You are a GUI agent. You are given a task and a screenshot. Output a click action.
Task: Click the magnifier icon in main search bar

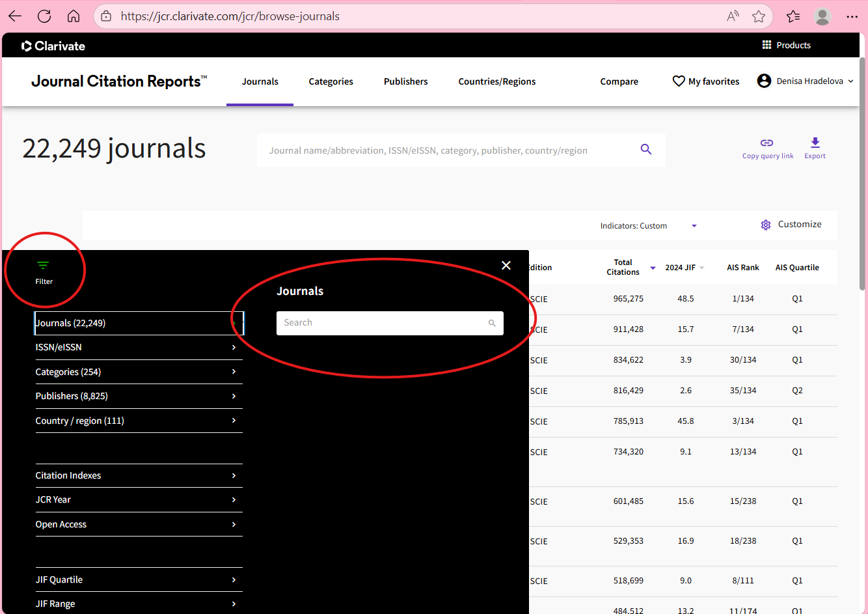(x=645, y=150)
